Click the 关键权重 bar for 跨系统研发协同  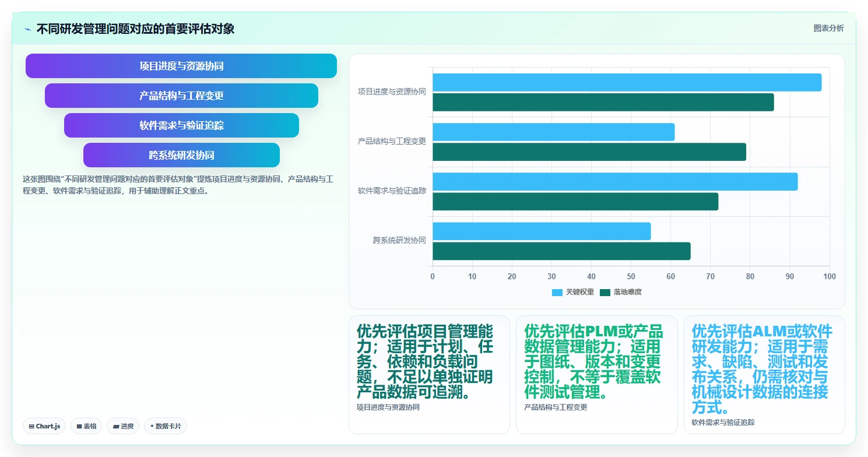(542, 231)
